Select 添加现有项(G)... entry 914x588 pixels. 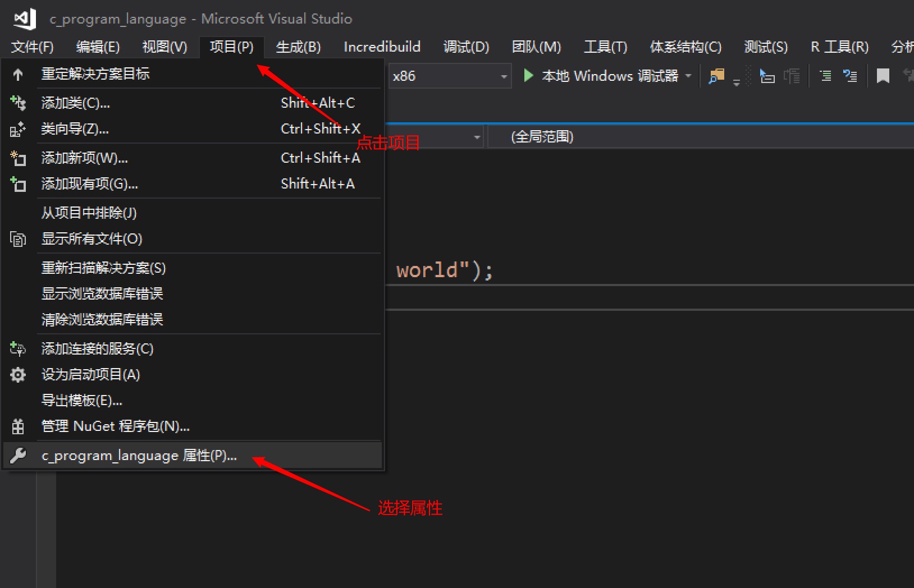[193, 184]
